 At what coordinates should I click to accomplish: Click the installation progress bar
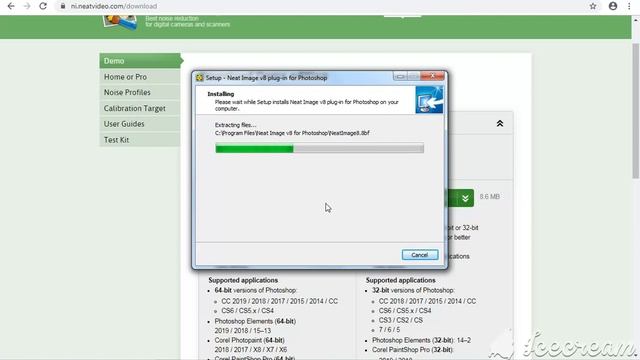tap(320, 148)
